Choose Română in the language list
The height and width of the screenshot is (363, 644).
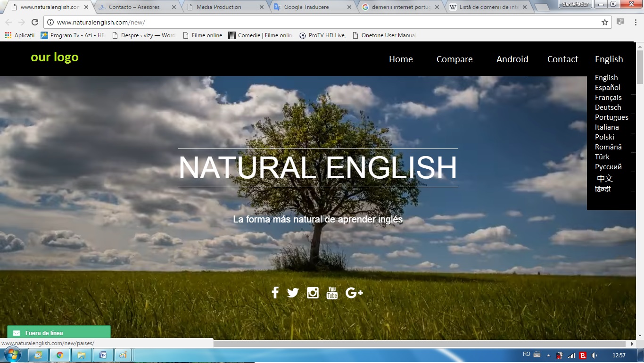coord(608,147)
